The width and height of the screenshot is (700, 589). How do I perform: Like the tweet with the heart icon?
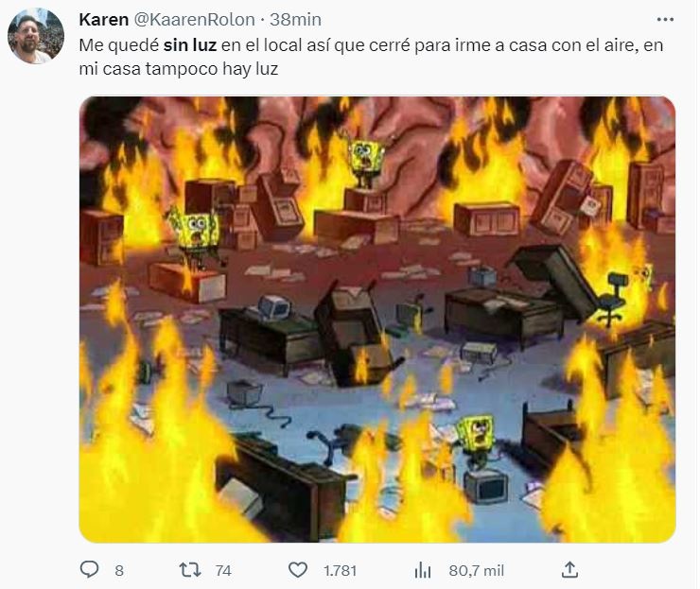pos(298,570)
